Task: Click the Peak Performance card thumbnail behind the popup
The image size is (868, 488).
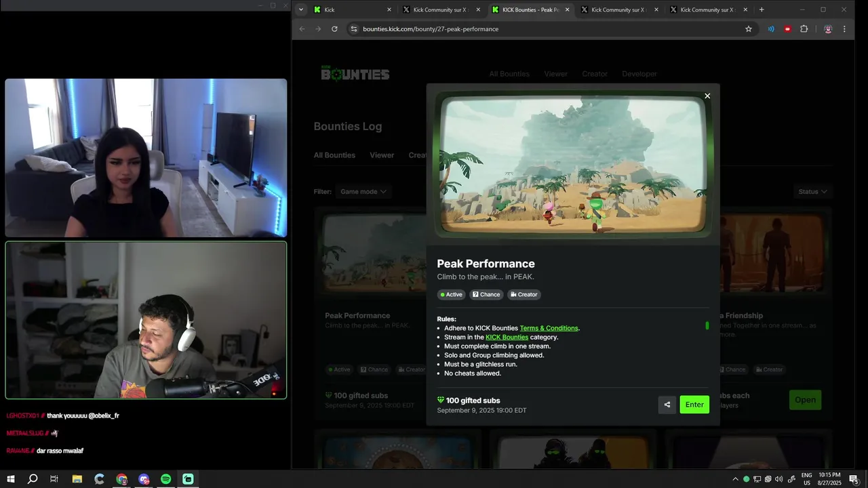Action: [374, 254]
